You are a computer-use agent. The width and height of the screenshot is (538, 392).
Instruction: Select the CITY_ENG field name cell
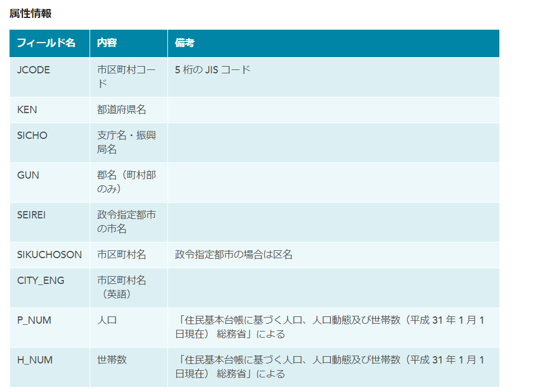50,288
